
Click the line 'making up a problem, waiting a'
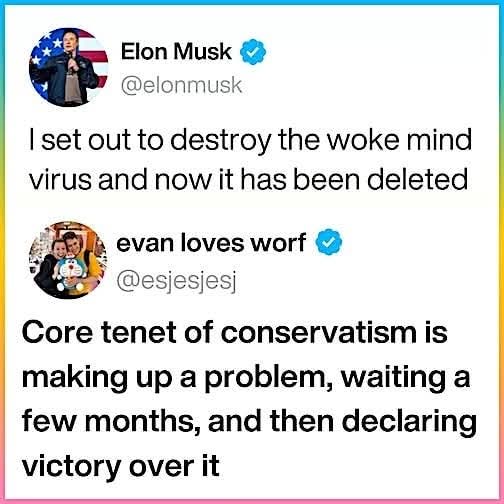246,377
